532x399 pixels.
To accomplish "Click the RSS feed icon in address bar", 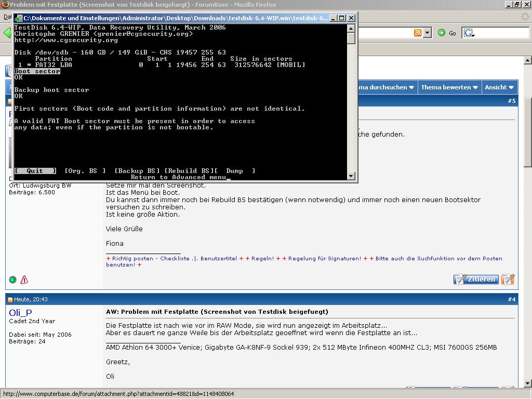I will (418, 33).
